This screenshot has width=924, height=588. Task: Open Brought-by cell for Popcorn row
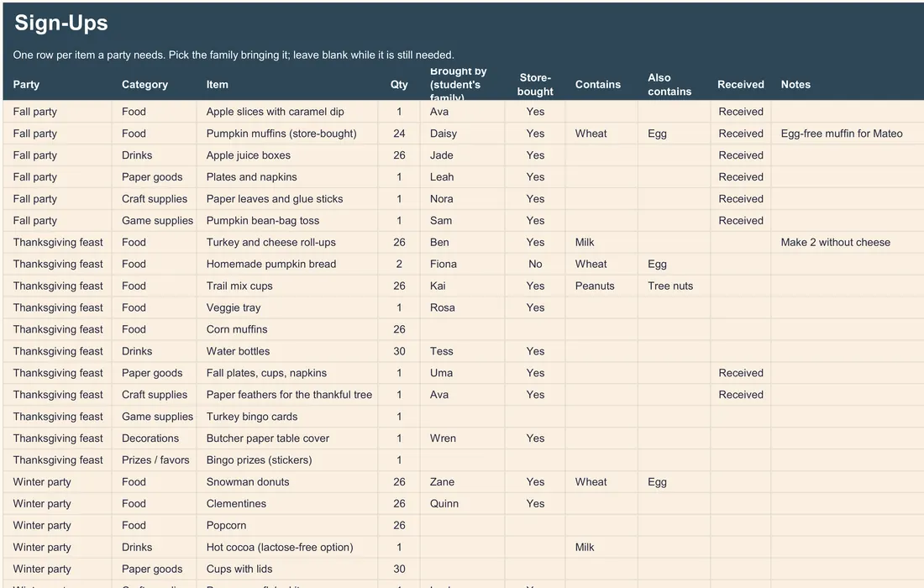point(462,526)
